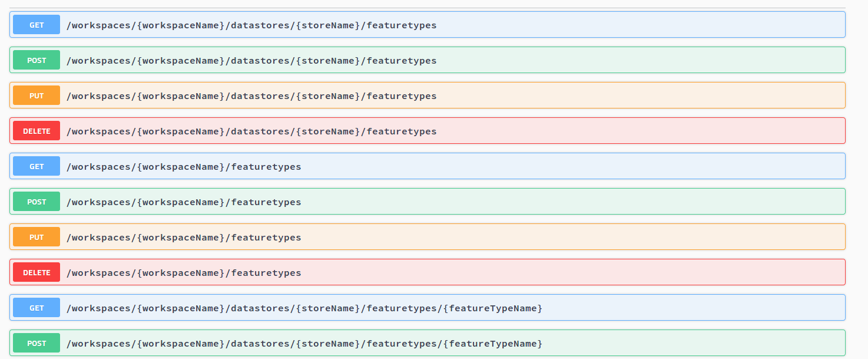Select the POST workspace featuretypes path text
The image size is (868, 359).
tap(184, 201)
